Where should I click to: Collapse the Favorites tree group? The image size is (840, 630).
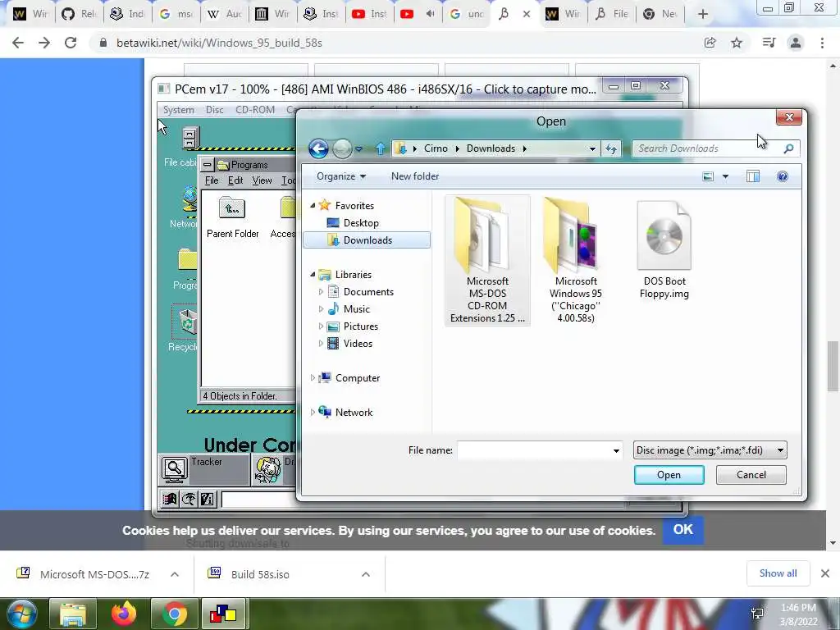[313, 205]
